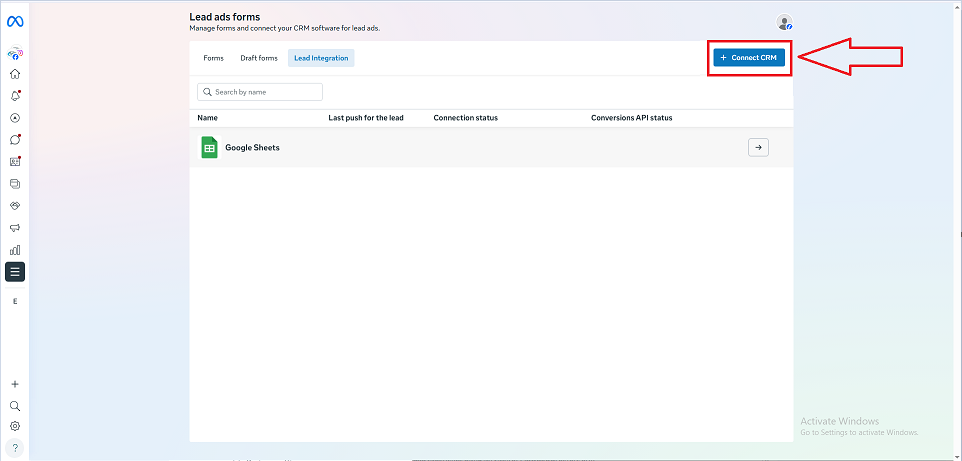Click the Connect CRM button
The image size is (962, 461).
(749, 58)
